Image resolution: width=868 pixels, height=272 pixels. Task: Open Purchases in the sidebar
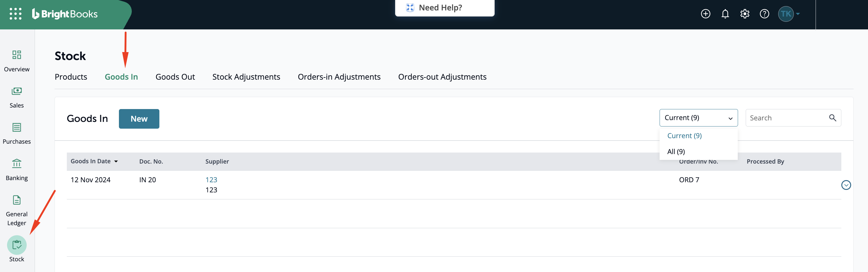[17, 133]
